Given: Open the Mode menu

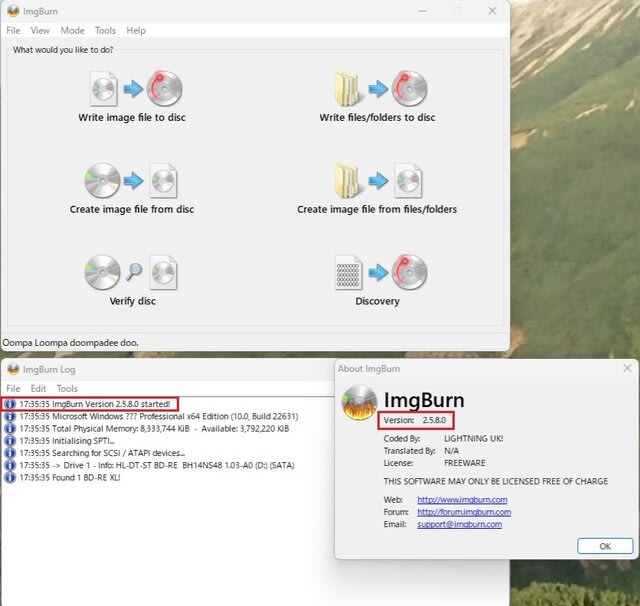Looking at the screenshot, I should [72, 31].
